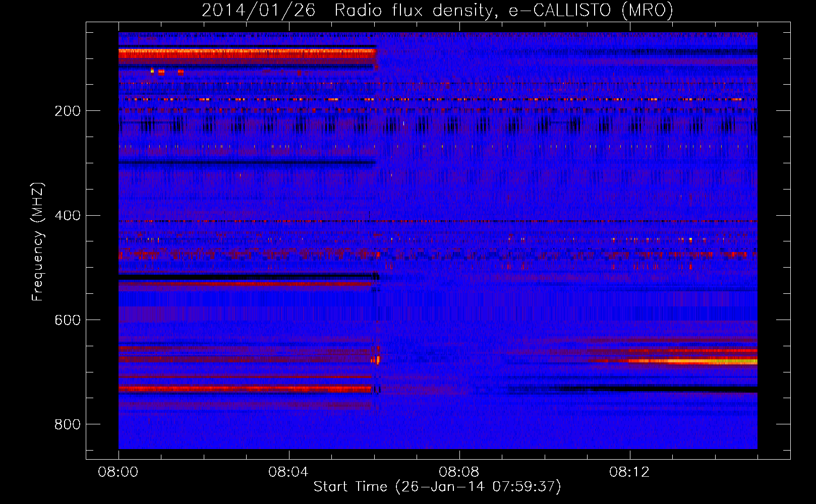Screen dimensions: 816x504
Task: Select the 'Frequency (MHZ)' axis label
Action: point(37,241)
